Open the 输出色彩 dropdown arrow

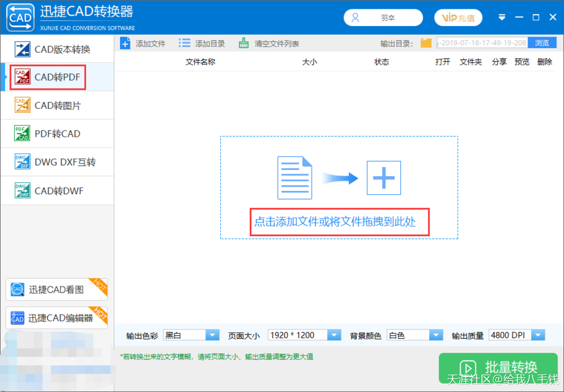pos(212,335)
